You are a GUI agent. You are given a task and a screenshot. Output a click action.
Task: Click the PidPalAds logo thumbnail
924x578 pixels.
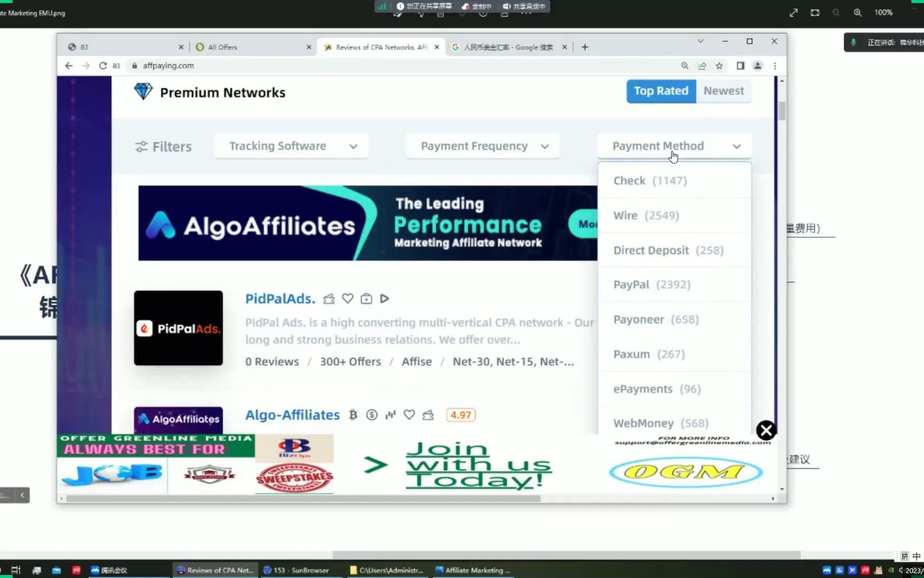pyautogui.click(x=178, y=328)
